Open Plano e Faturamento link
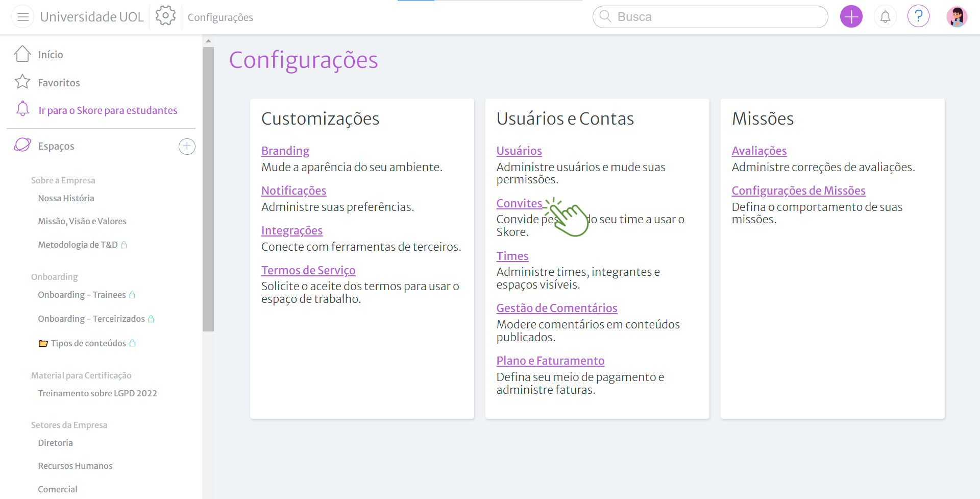 [x=550, y=361]
